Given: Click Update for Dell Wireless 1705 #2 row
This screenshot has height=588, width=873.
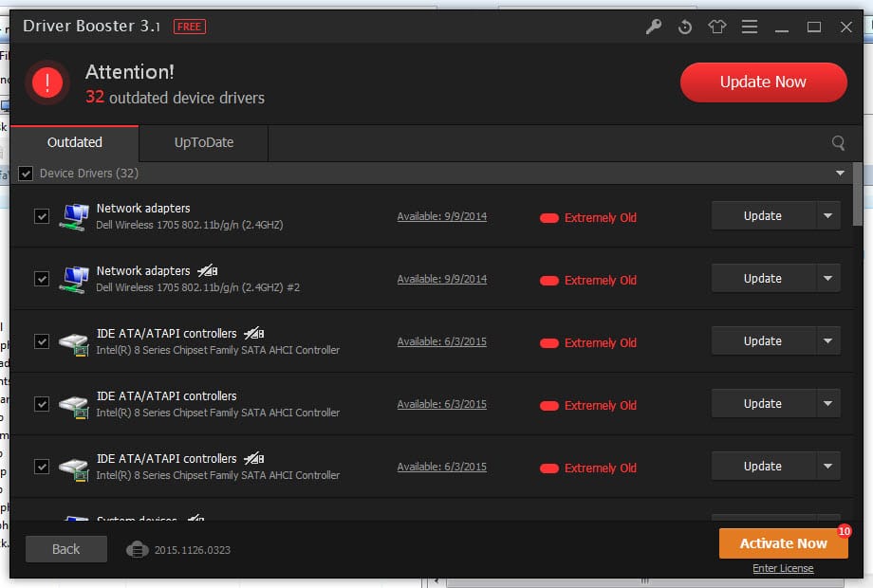Looking at the screenshot, I should pos(763,278).
